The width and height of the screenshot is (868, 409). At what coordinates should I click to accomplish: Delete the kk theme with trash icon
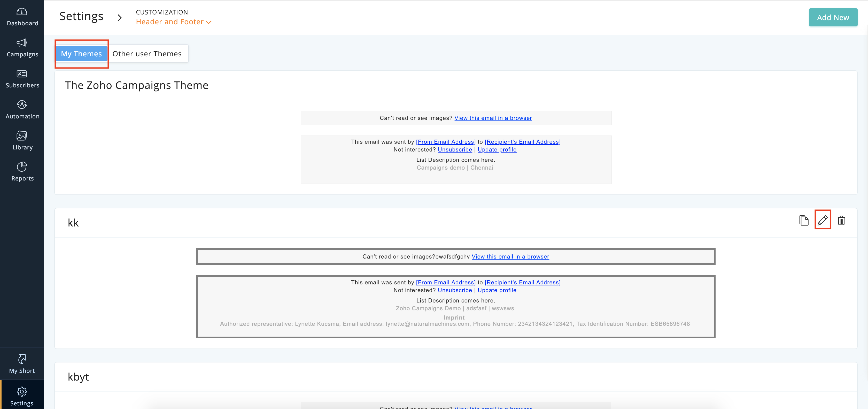(841, 220)
